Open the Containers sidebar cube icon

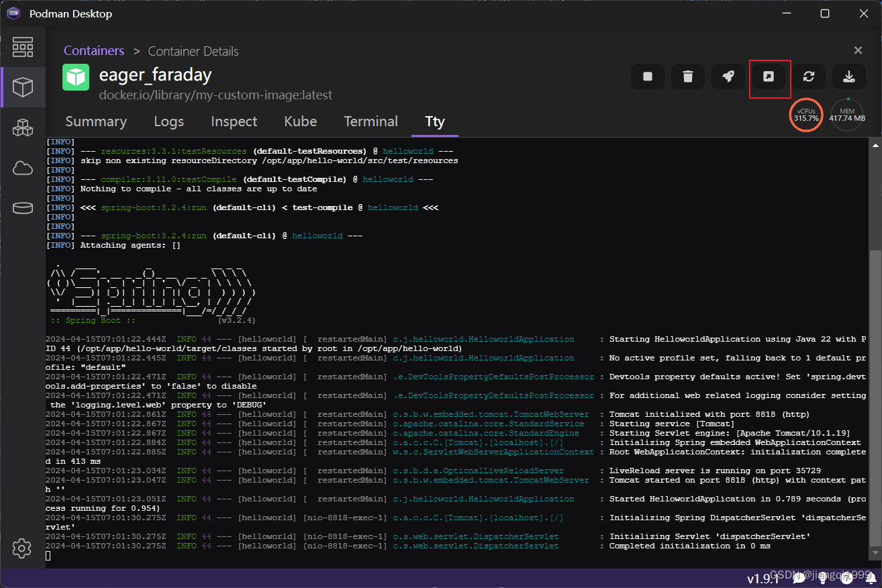[x=23, y=87]
